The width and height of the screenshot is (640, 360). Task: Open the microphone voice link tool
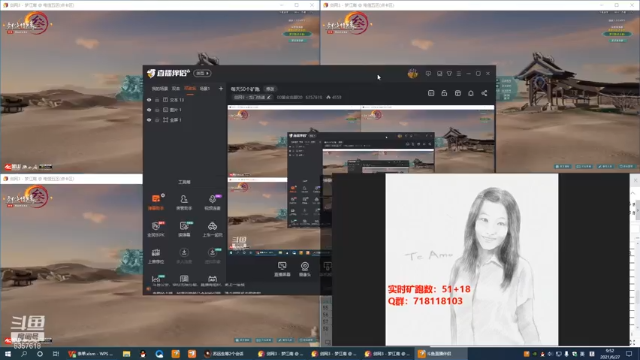(212, 202)
